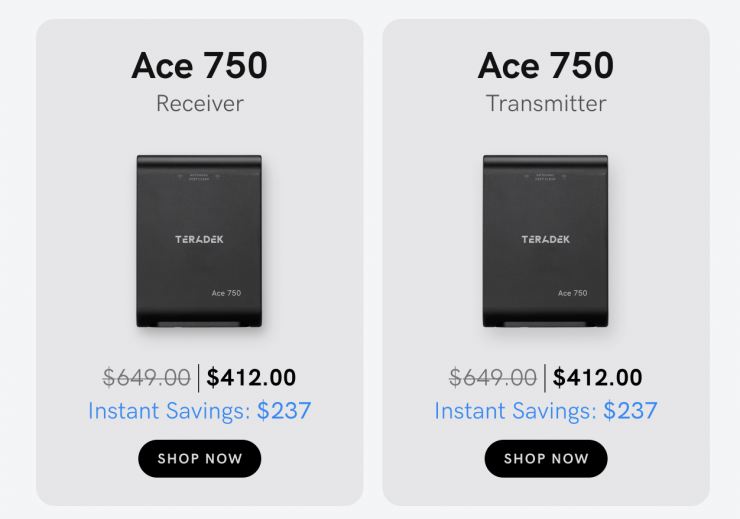Click Shop Now for Ace 750 Receiver

click(x=199, y=459)
